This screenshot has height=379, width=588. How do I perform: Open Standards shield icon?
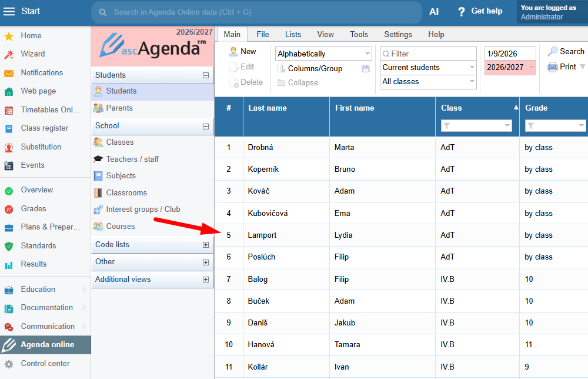point(9,246)
